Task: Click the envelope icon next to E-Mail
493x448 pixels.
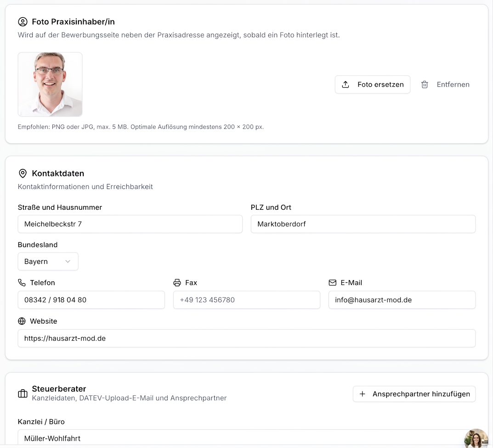Action: [x=332, y=283]
